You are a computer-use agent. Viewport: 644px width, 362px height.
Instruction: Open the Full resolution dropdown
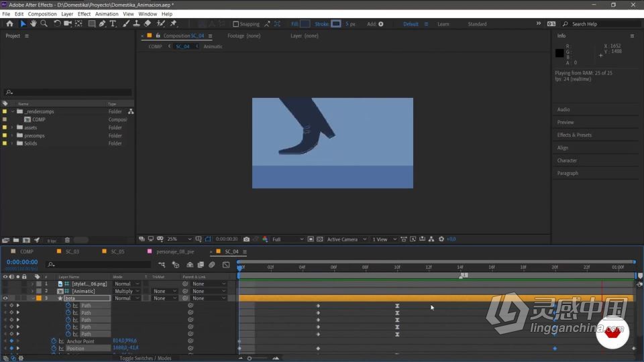tap(288, 239)
